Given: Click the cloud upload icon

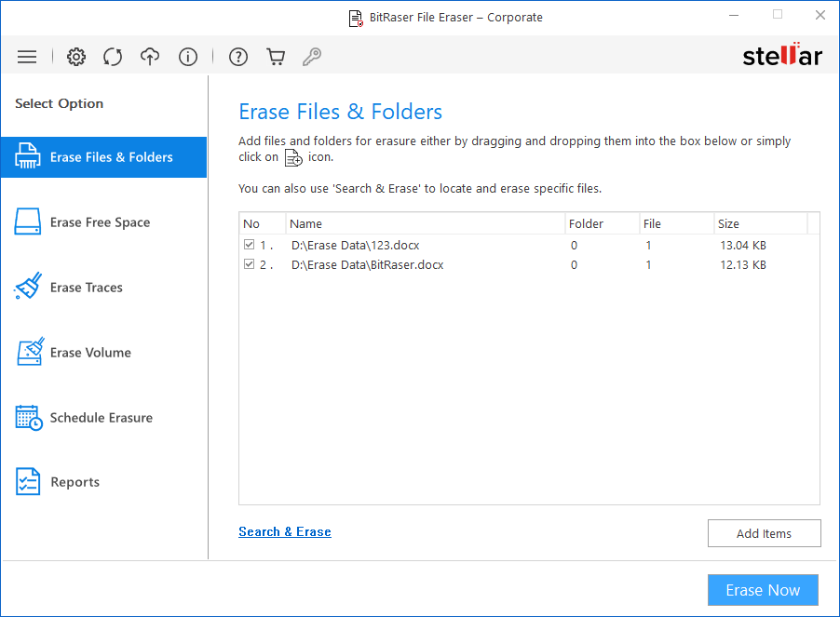Looking at the screenshot, I should (x=150, y=57).
